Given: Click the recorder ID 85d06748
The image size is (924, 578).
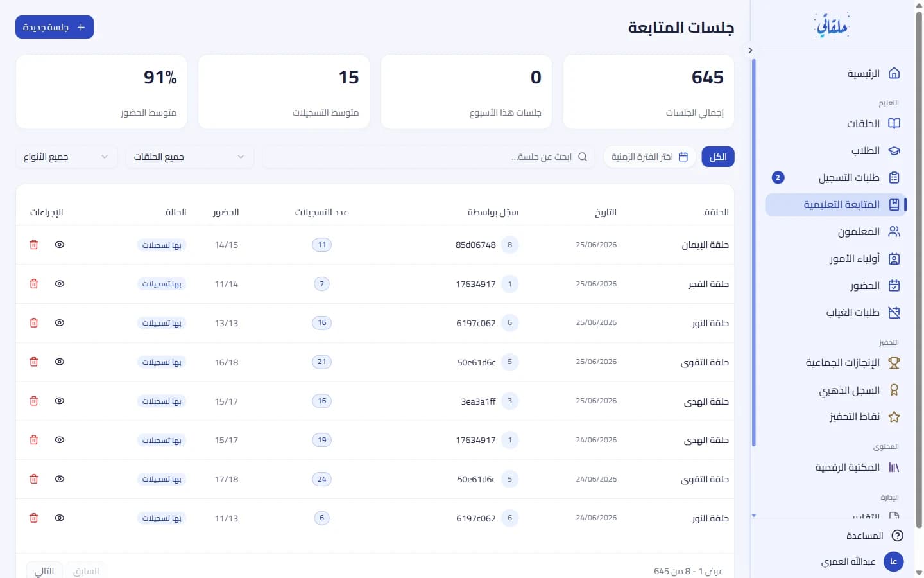Looking at the screenshot, I should click(x=475, y=245).
